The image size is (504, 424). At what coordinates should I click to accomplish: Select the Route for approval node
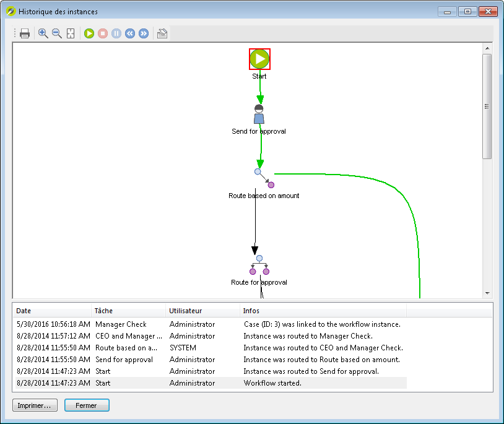[259, 266]
